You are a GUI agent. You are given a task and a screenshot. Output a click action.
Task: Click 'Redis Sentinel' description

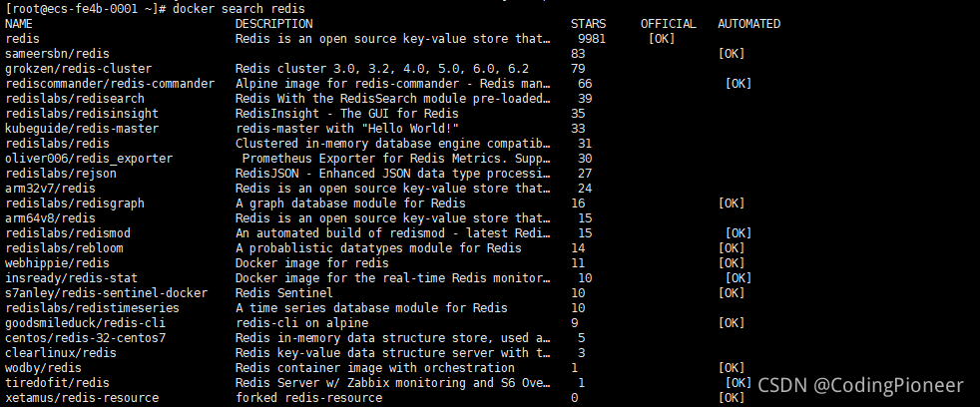[x=283, y=293]
